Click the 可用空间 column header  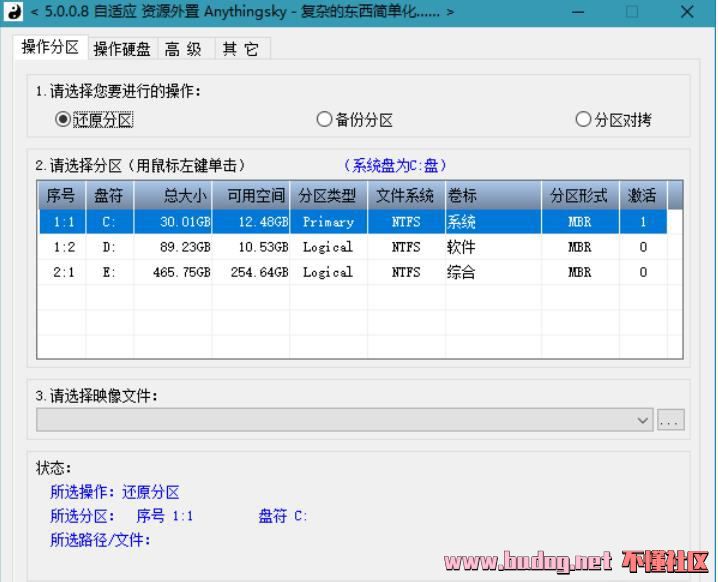click(x=251, y=196)
